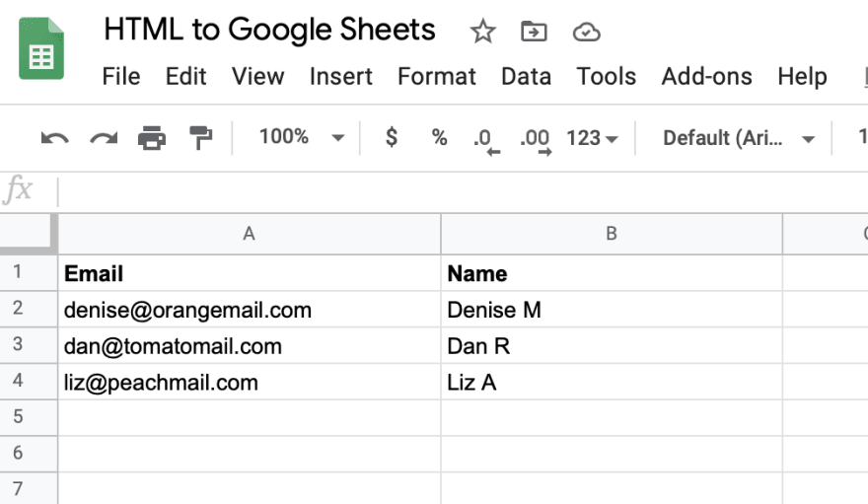Image resolution: width=868 pixels, height=504 pixels.
Task: Open the Insert menu
Action: pyautogui.click(x=341, y=76)
